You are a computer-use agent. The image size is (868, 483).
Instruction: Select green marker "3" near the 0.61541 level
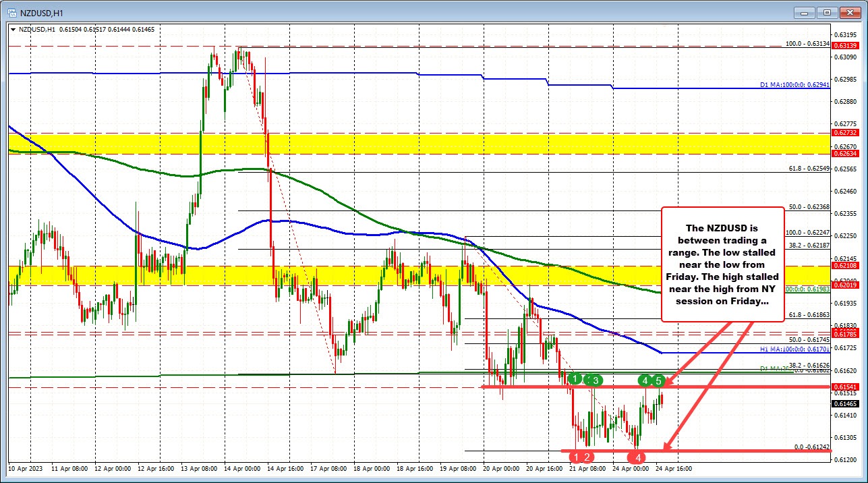tap(594, 380)
